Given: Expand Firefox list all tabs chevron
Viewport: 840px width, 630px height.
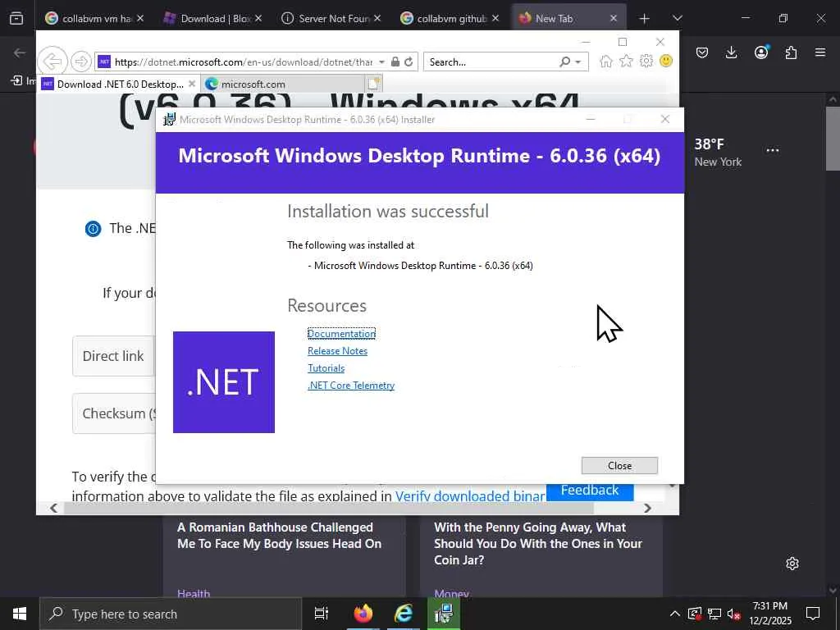Looking at the screenshot, I should click(x=677, y=18).
